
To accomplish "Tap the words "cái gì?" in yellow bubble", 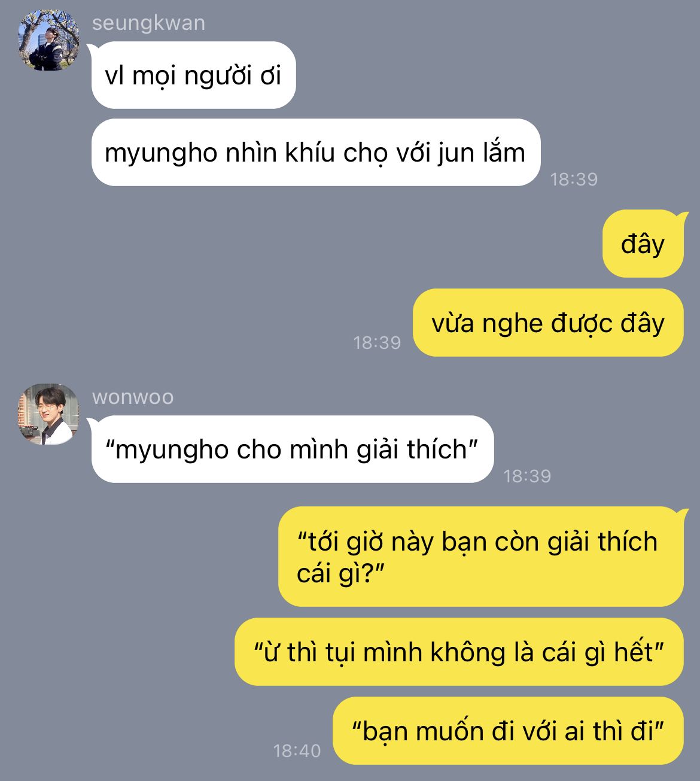I will tap(339, 573).
